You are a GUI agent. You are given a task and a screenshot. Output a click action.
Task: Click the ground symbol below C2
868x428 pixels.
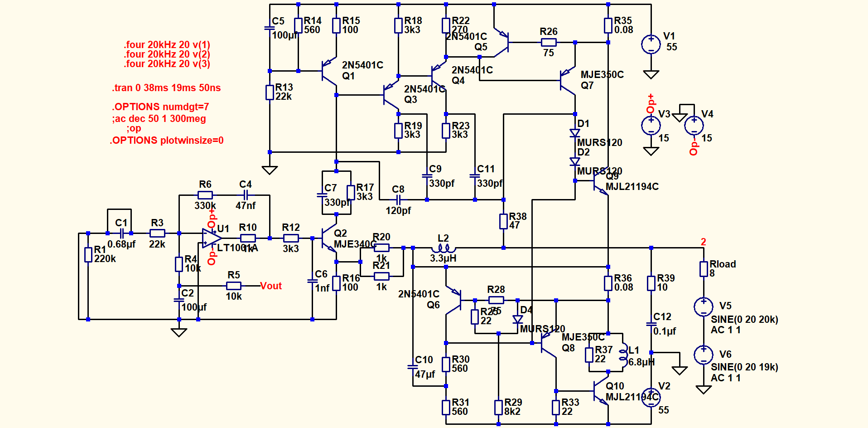pos(179,332)
